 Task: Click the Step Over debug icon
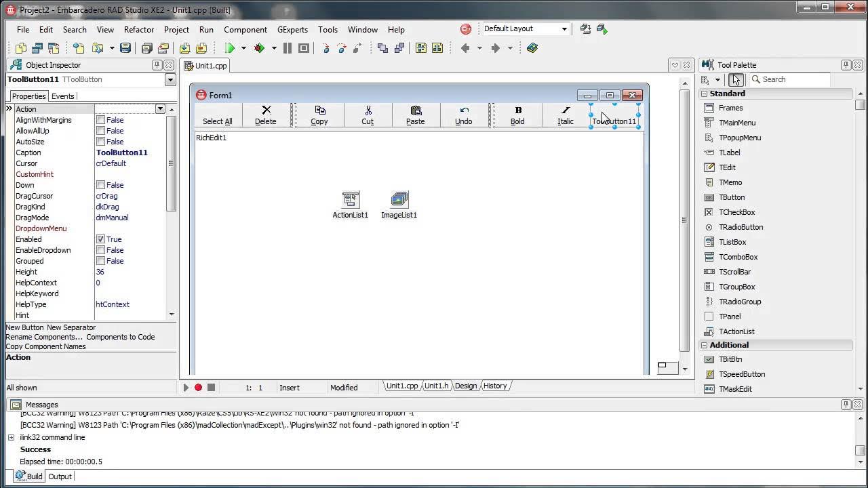[x=342, y=48]
